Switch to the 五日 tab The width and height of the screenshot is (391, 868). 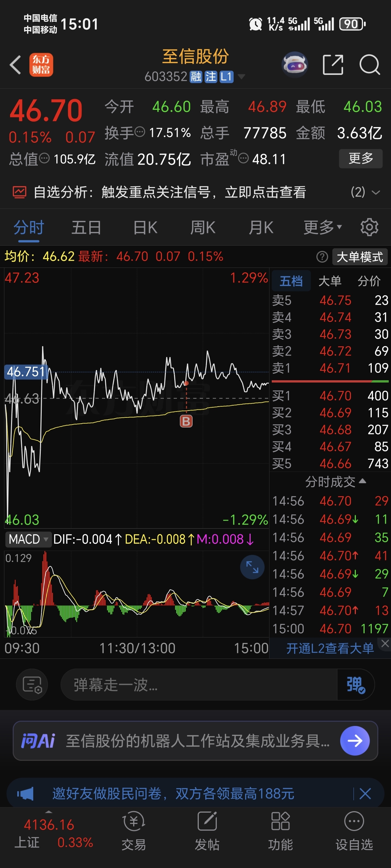(86, 227)
